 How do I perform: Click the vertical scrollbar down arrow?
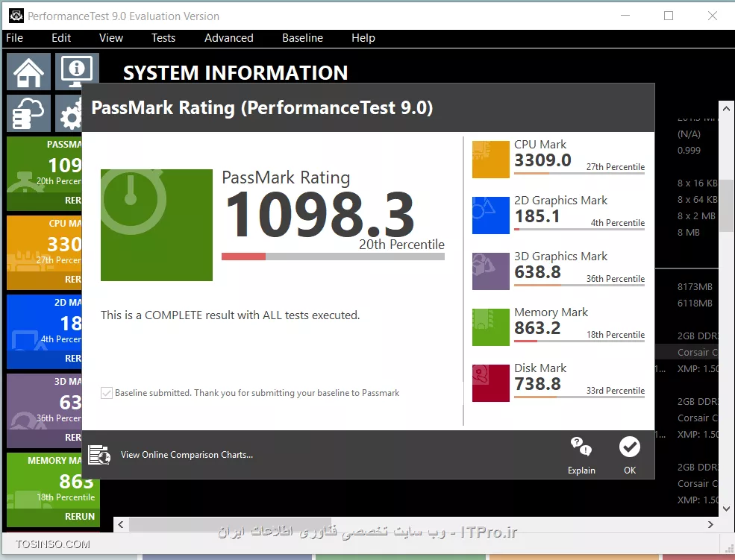tap(726, 509)
